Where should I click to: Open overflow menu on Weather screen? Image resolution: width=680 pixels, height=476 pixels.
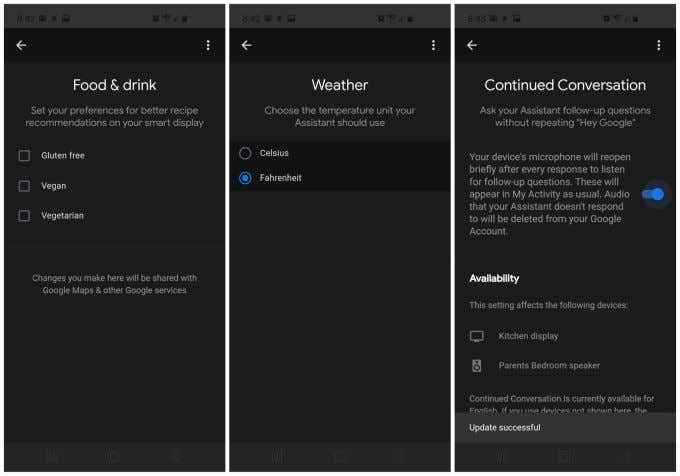pos(433,45)
